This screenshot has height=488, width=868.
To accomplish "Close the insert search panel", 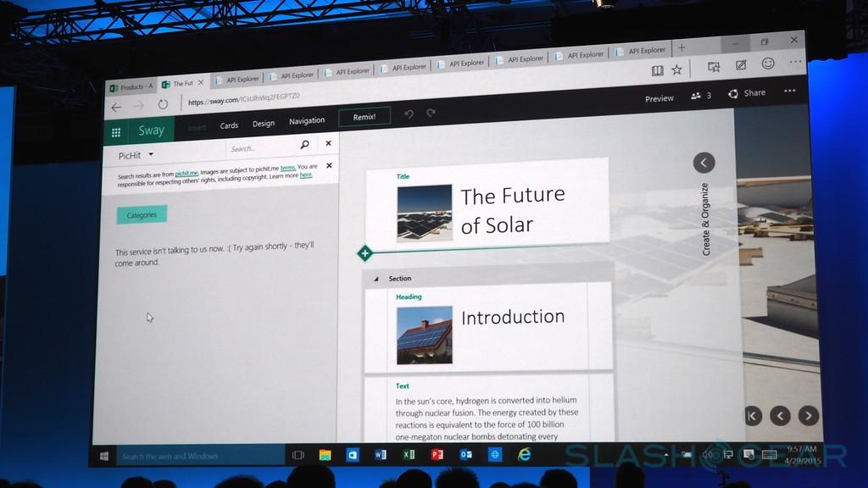I will 328,142.
